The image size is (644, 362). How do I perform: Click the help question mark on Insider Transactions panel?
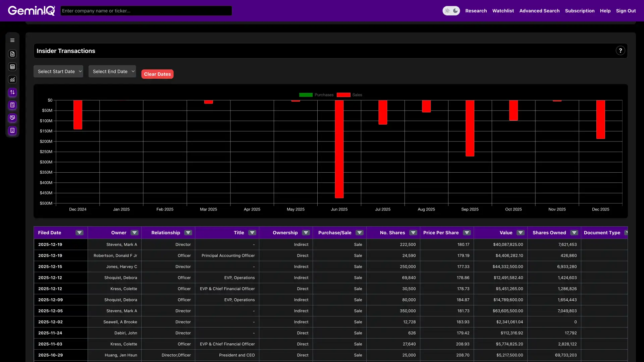tap(621, 51)
